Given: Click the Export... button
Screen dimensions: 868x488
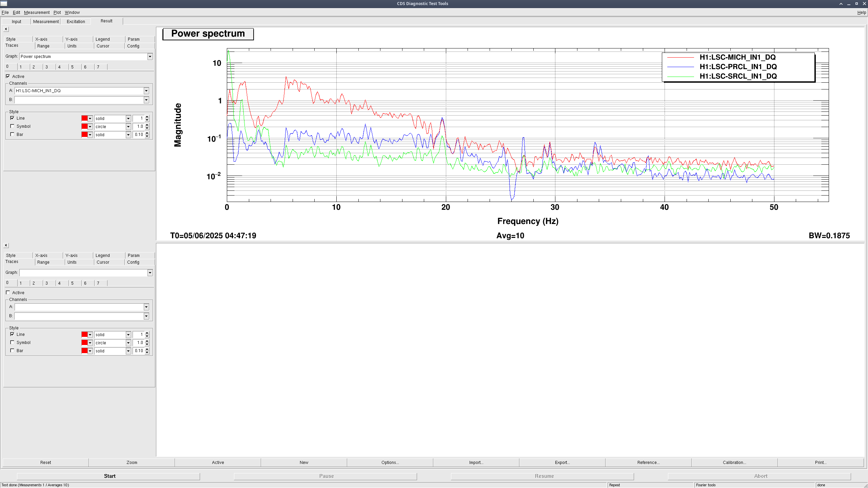Looking at the screenshot, I should (563, 463).
